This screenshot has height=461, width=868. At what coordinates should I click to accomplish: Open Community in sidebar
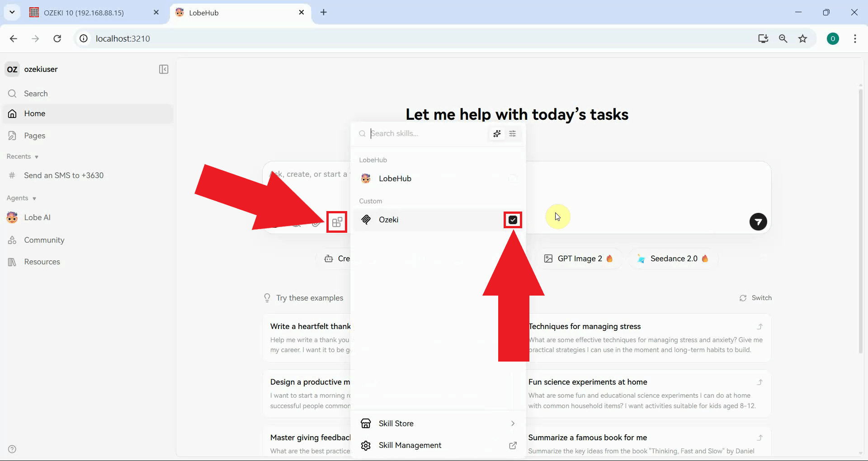click(x=88, y=240)
